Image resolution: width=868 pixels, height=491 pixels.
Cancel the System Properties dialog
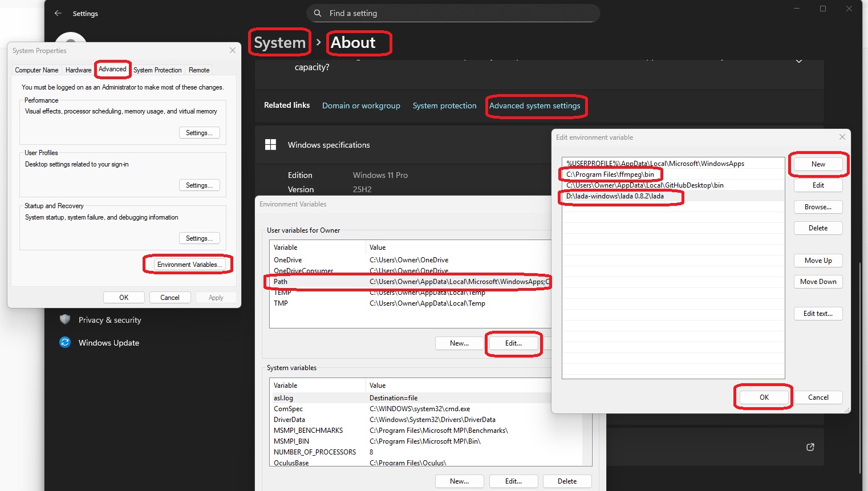pyautogui.click(x=170, y=298)
